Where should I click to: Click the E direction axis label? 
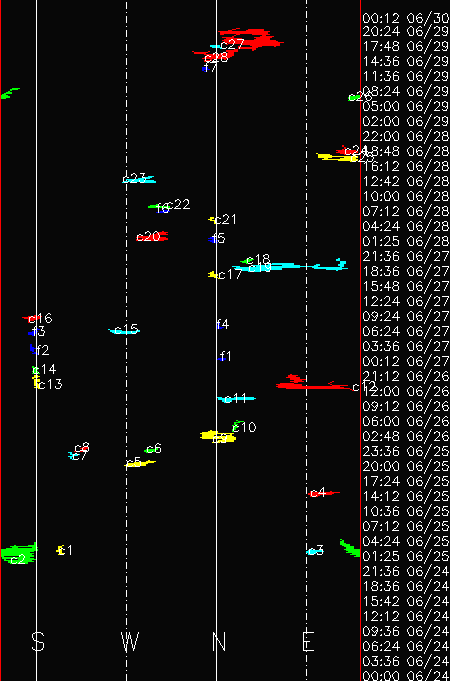click(308, 641)
